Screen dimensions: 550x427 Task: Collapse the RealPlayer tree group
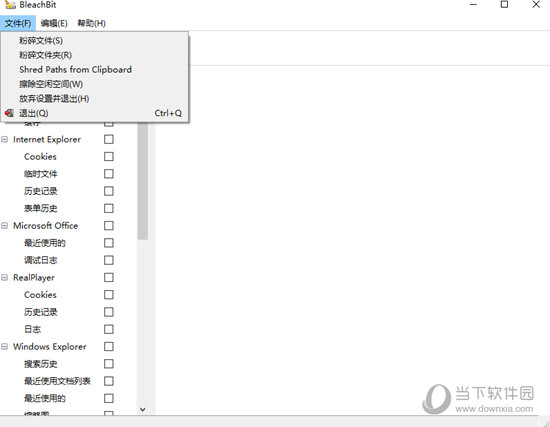tap(5, 278)
